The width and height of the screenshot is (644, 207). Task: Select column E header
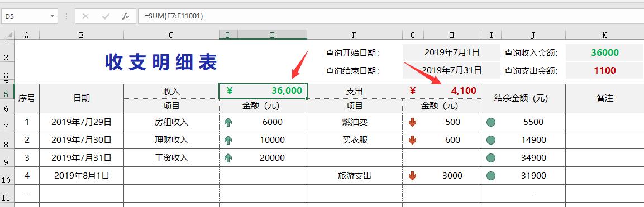pos(272,35)
